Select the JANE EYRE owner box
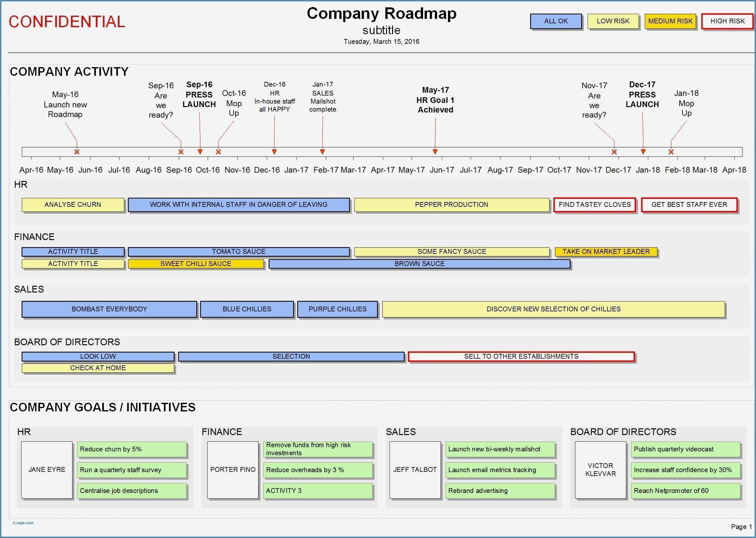The image size is (756, 538). [47, 470]
